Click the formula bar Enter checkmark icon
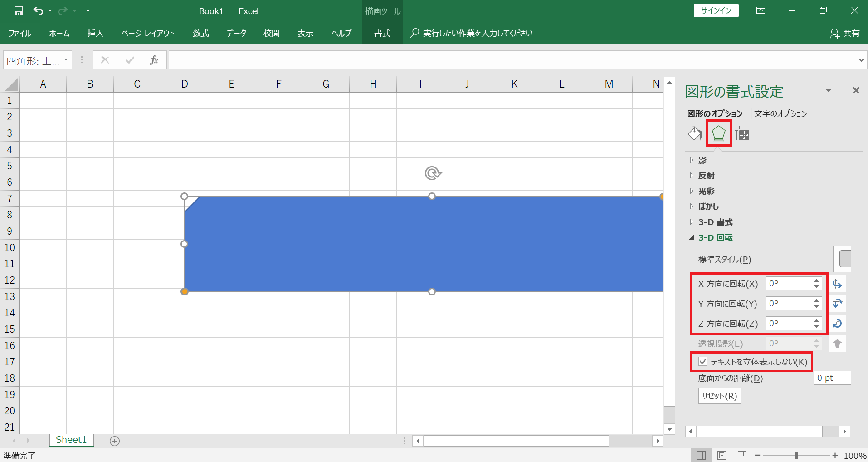This screenshot has height=462, width=868. (x=130, y=60)
